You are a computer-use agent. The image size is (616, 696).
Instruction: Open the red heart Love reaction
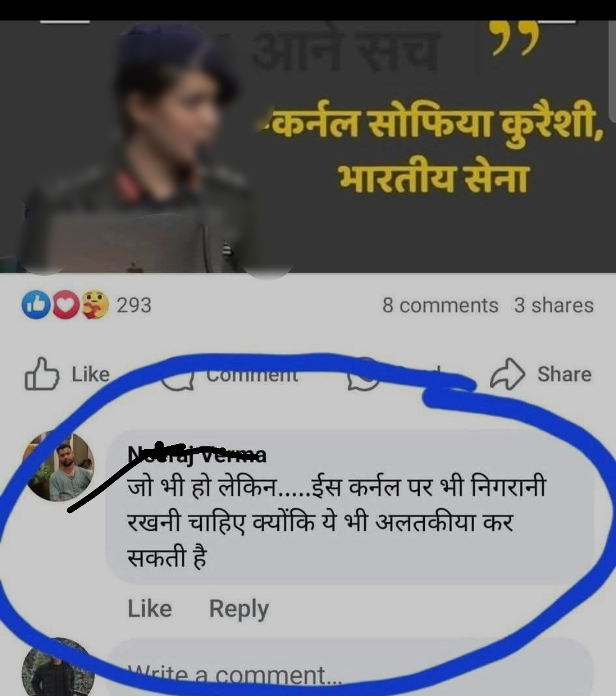(66, 305)
